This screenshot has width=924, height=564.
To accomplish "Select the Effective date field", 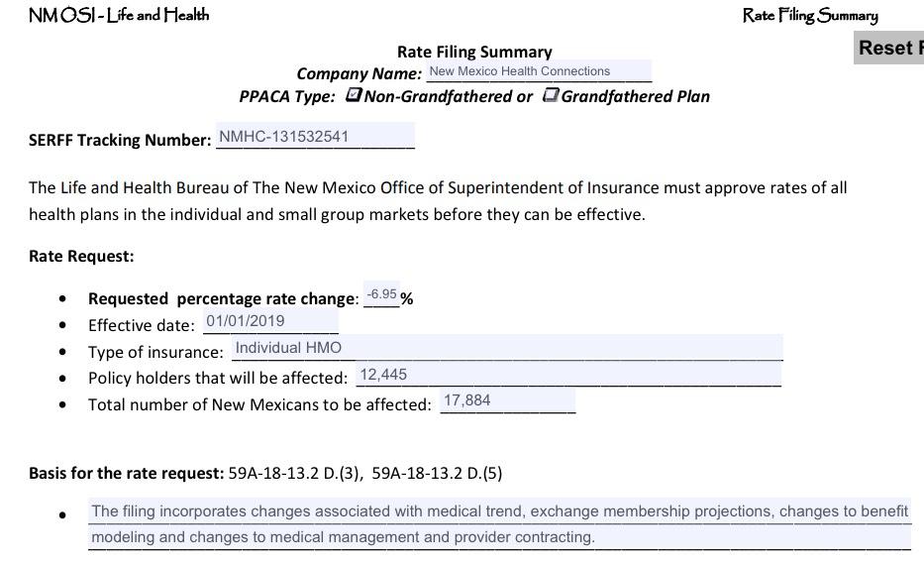I will click(x=270, y=321).
